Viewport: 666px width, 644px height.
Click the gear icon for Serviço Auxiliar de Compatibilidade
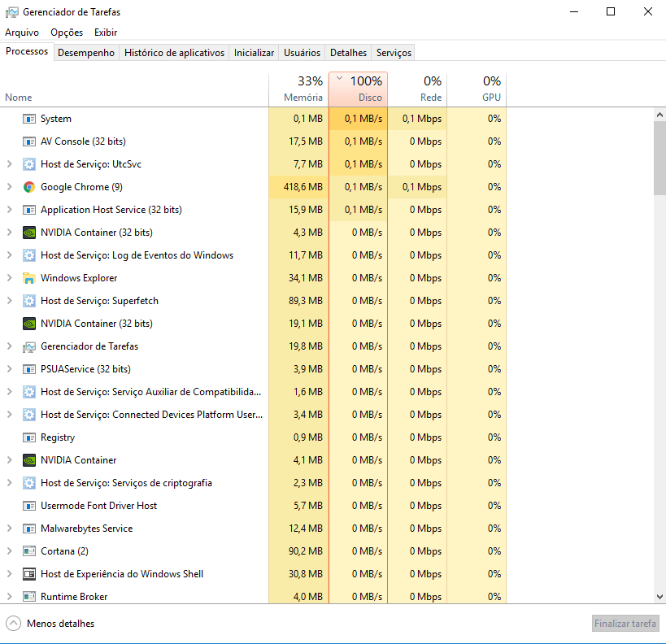tap(29, 392)
